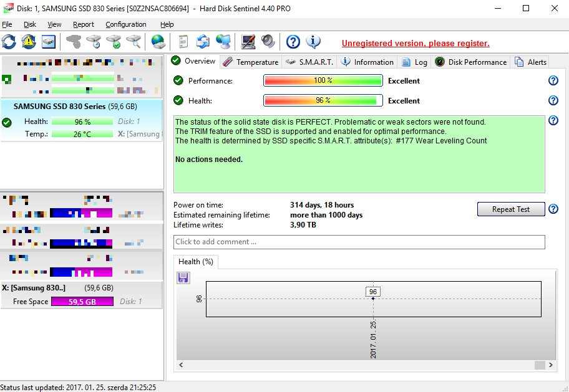Image resolution: width=569 pixels, height=392 pixels.
Task: Click the 'Status last updated' status bar text
Action: 79,387
